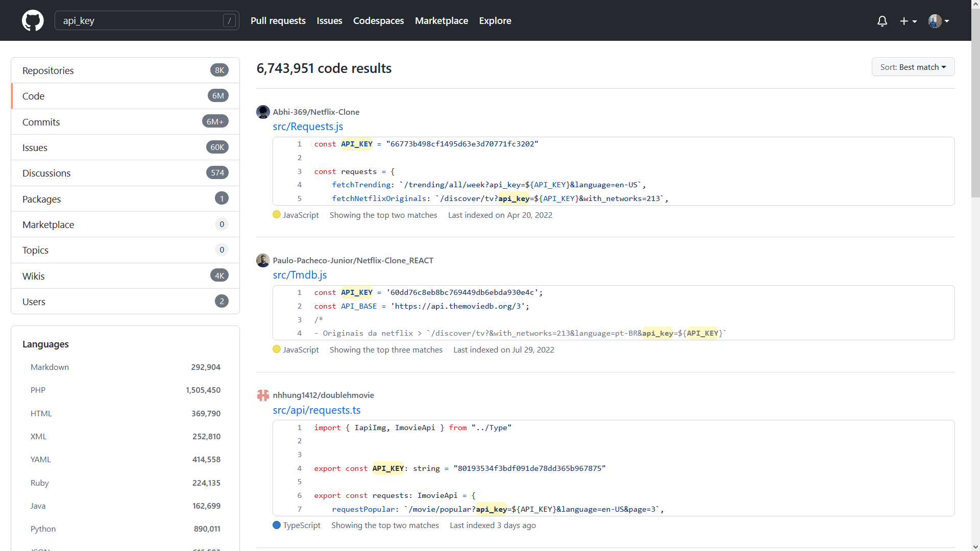Open Pull requests in top navigation
980x551 pixels.
click(x=278, y=20)
